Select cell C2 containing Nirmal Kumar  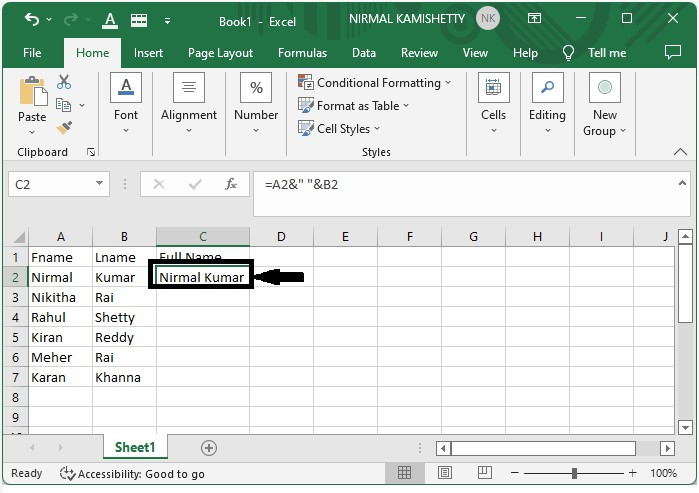pyautogui.click(x=202, y=277)
